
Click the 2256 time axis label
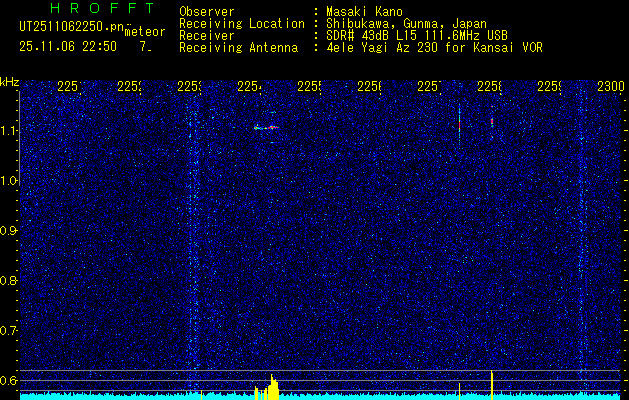pos(369,86)
